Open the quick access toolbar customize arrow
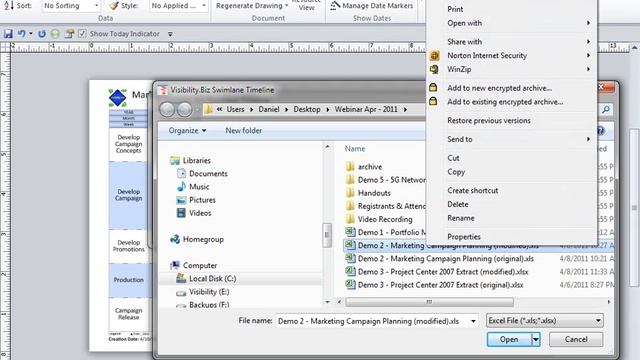The width and height of the screenshot is (640, 360). click(x=170, y=34)
